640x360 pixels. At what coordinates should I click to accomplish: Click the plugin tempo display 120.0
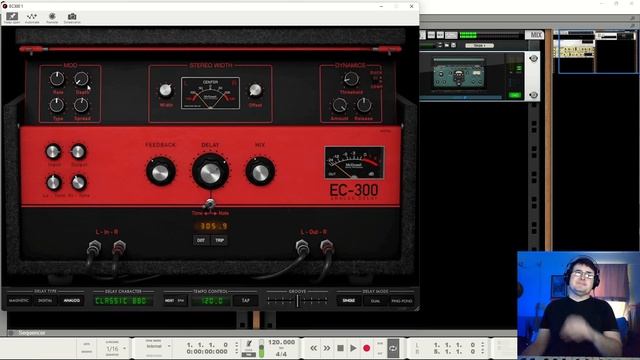coord(210,301)
